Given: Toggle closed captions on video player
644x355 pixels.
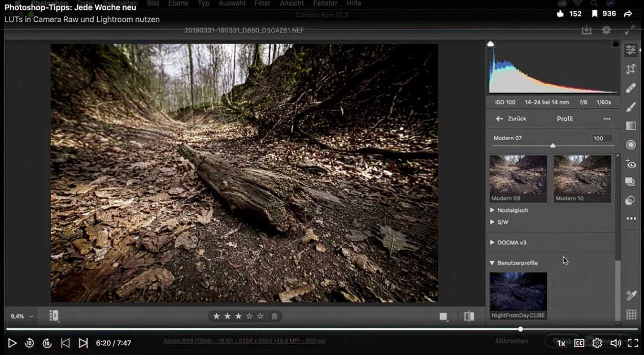Looking at the screenshot, I should point(579,343).
